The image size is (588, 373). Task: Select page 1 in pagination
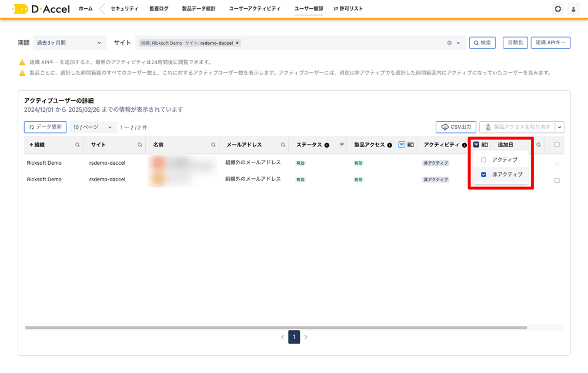pos(294,337)
